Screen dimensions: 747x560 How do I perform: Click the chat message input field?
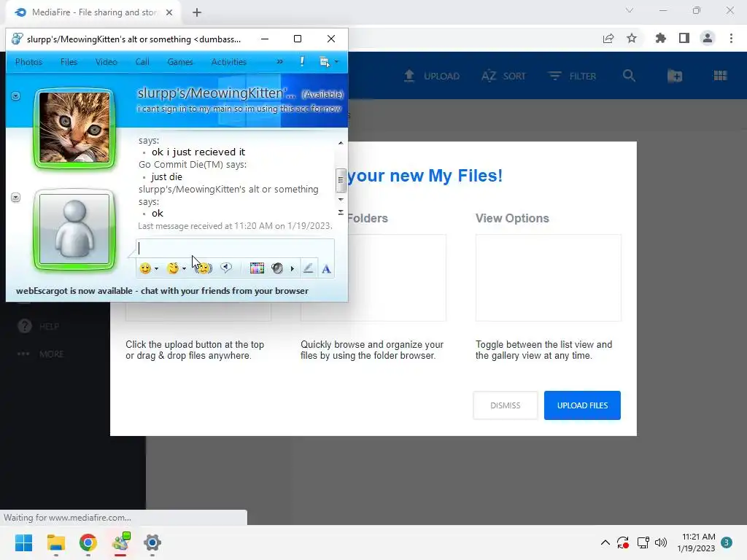(x=236, y=248)
